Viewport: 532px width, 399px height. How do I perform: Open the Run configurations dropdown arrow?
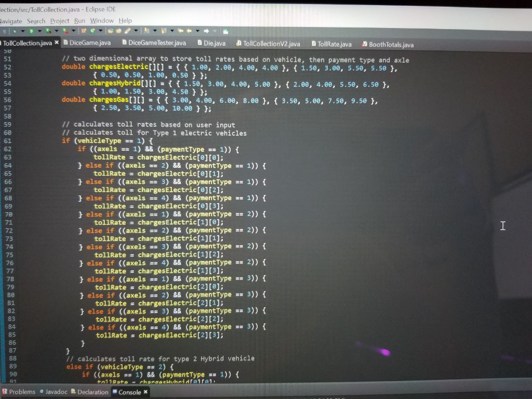(39, 30)
